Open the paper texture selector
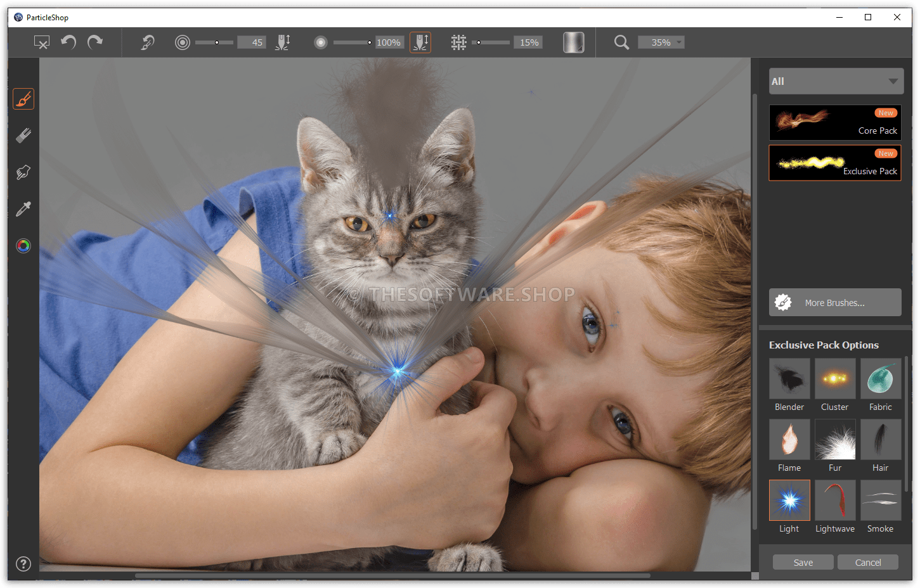920x588 pixels. (573, 42)
